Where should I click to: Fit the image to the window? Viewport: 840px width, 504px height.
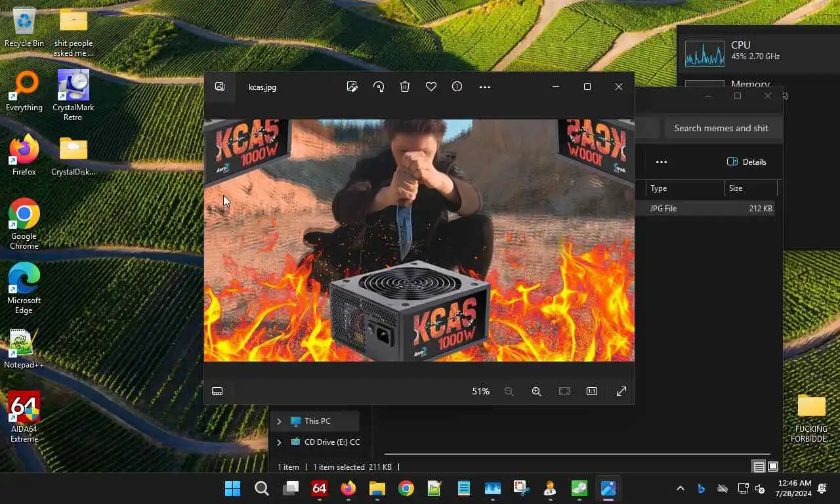[x=564, y=391]
